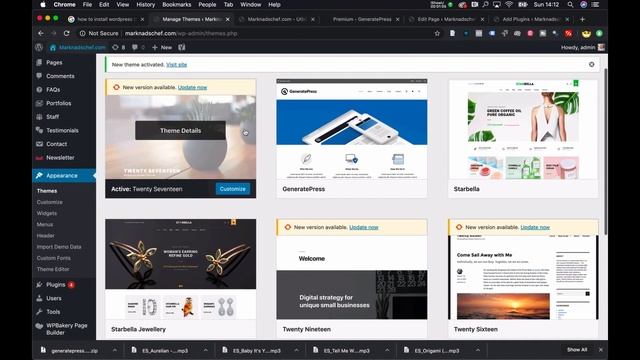Go back to previous page
This screenshot has height=360, width=640.
(x=40, y=33)
